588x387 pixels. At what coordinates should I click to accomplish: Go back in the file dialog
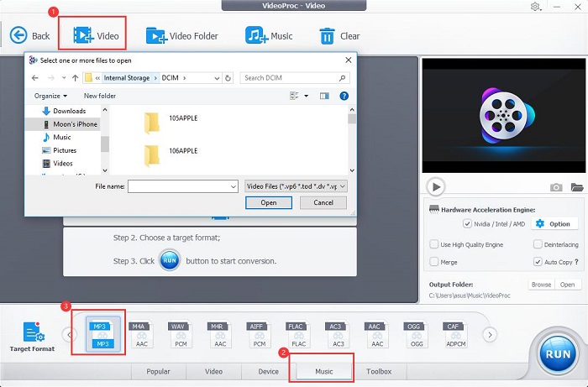coord(35,78)
